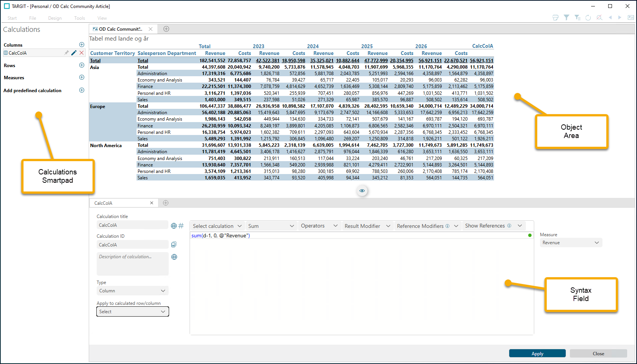Close the OD Calc Community document tab
The height and width of the screenshot is (364, 637).
151,29
